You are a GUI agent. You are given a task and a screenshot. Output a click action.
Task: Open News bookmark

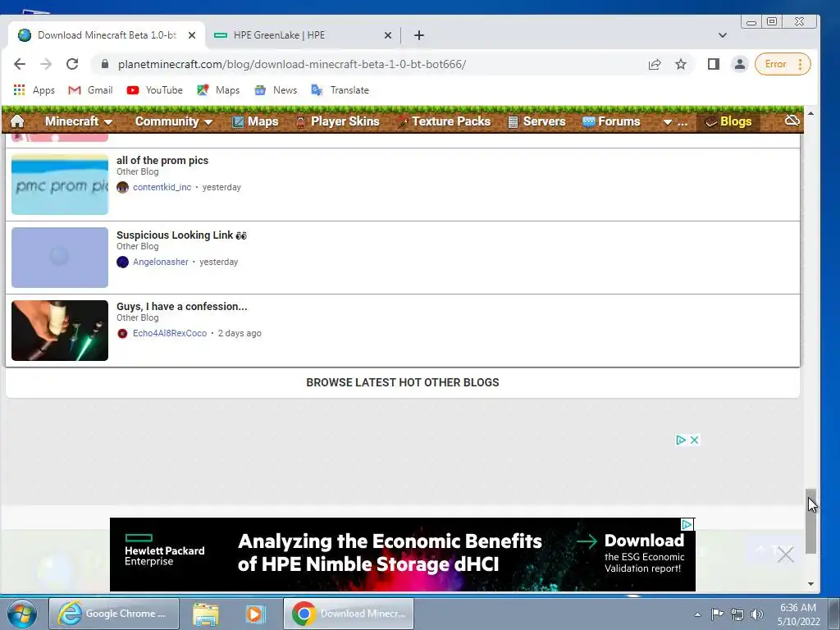276,90
